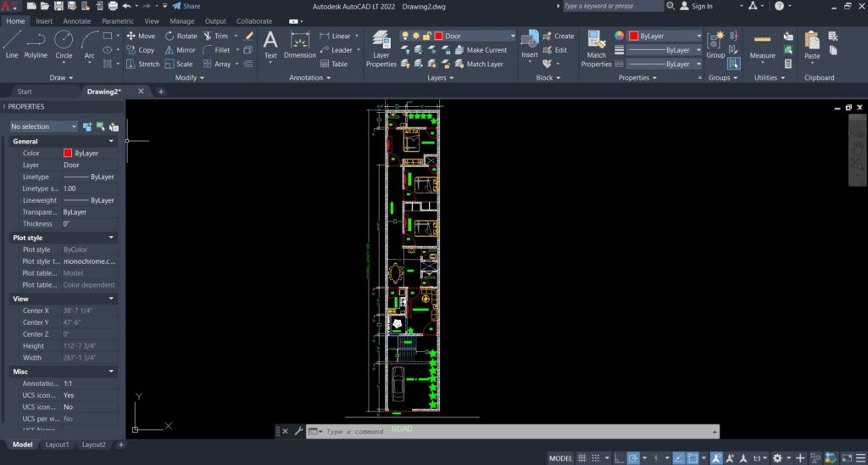Screen dimensions: 868x465
Task: Select the Circle draw tool
Action: 64,44
